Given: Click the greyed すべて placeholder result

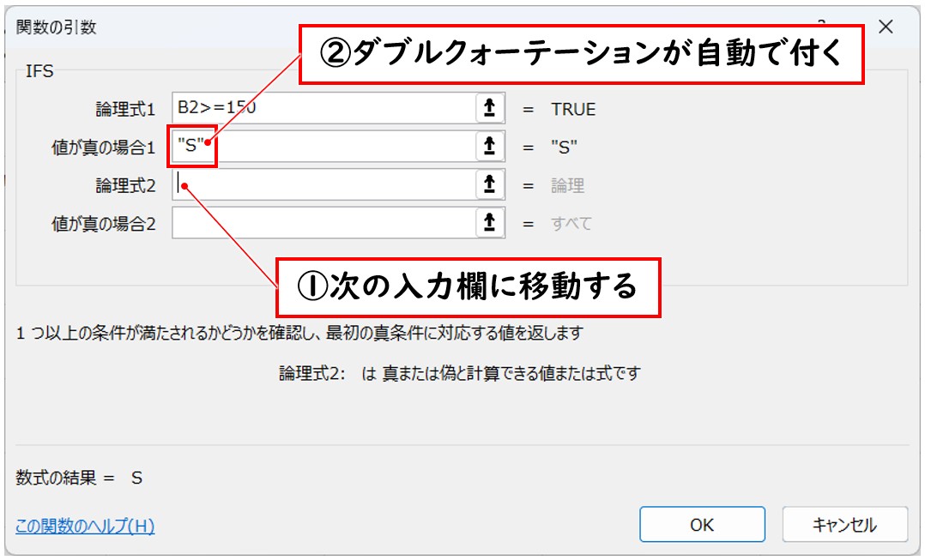Looking at the screenshot, I should click(571, 224).
